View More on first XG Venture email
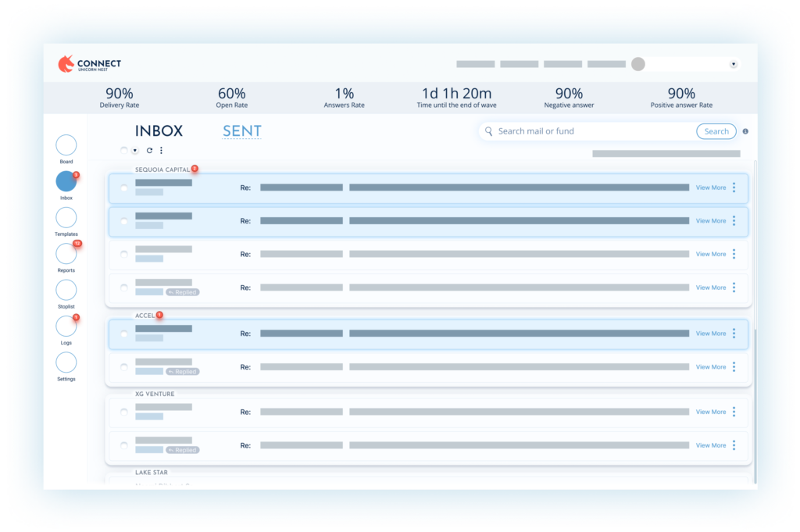 click(x=711, y=412)
